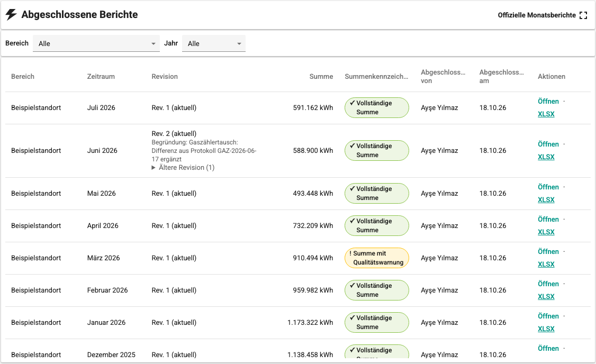This screenshot has height=364, width=596.
Task: Click the 732.209 kWh sum value
Action: click(313, 226)
